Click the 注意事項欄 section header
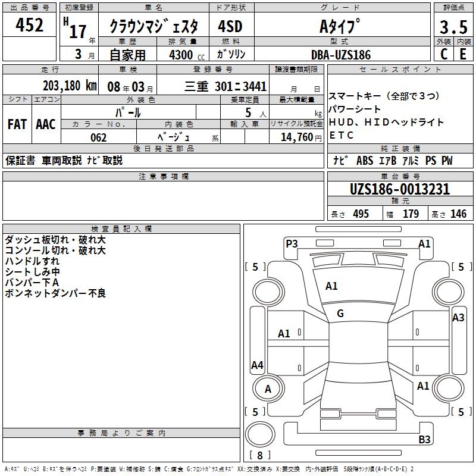The width and height of the screenshot is (476, 476). [x=163, y=176]
